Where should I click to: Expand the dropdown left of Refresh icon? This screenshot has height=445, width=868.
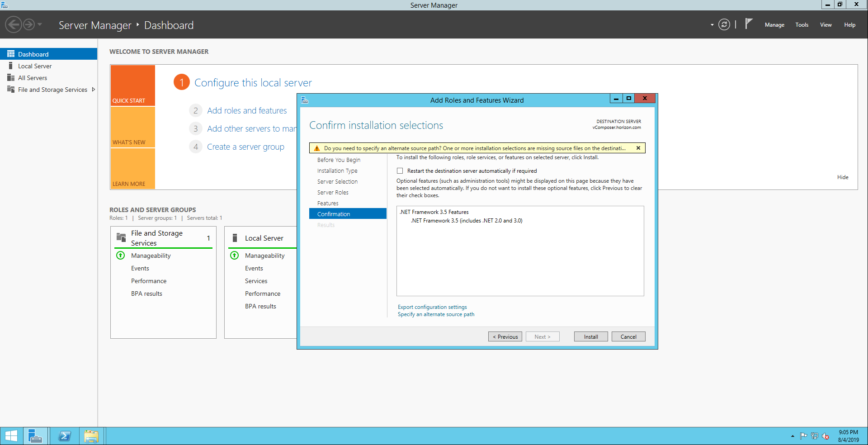(x=712, y=25)
